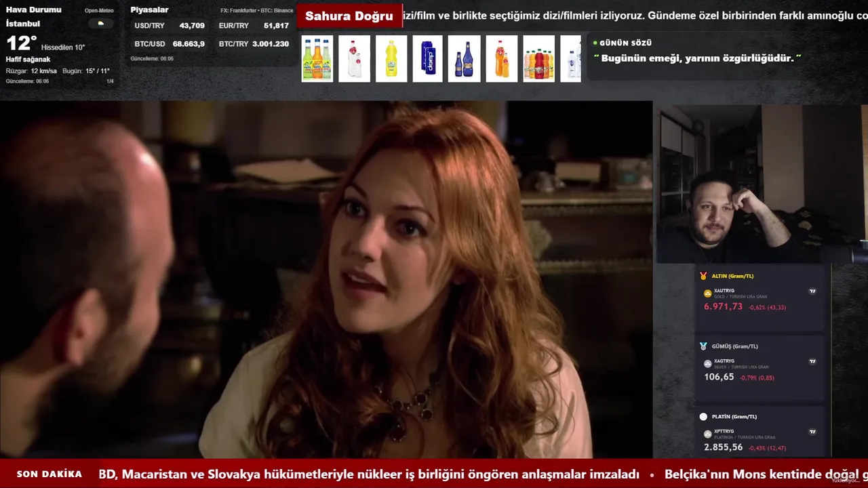Screen dimensions: 868x488
Task: Click the Hafif sağanak weather description
Action: pos(28,60)
